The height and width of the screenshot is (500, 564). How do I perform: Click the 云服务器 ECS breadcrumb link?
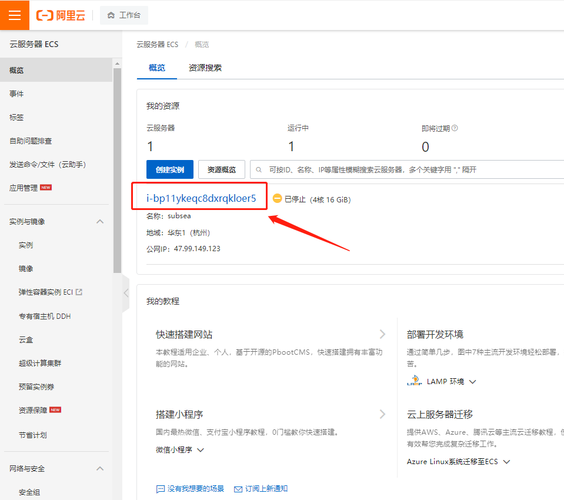[157, 44]
